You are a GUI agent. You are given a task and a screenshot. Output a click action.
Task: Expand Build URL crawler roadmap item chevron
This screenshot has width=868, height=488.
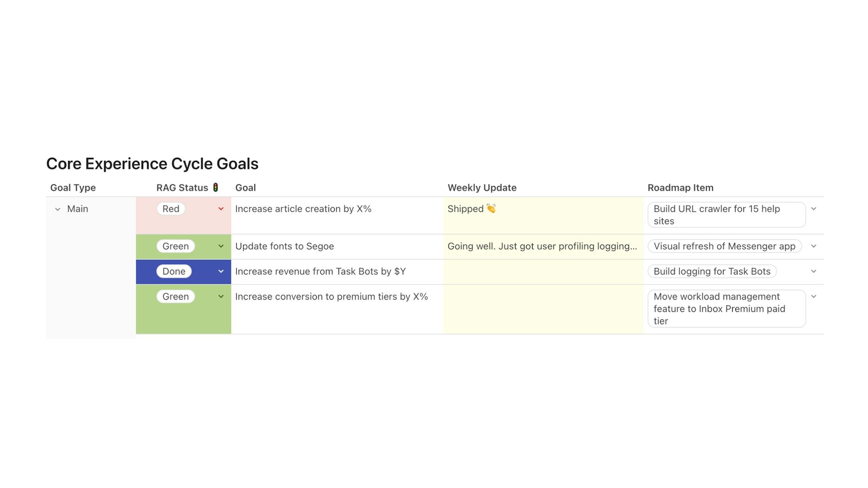(x=814, y=209)
